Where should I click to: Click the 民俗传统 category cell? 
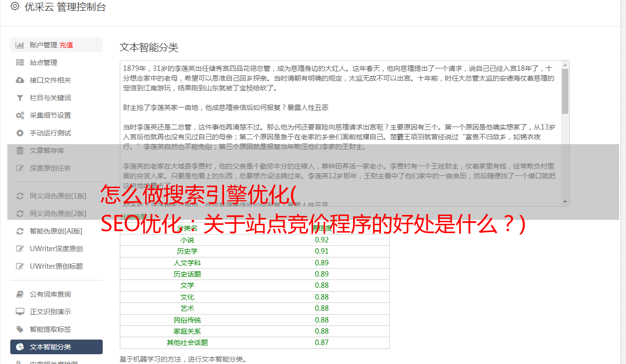(187, 320)
